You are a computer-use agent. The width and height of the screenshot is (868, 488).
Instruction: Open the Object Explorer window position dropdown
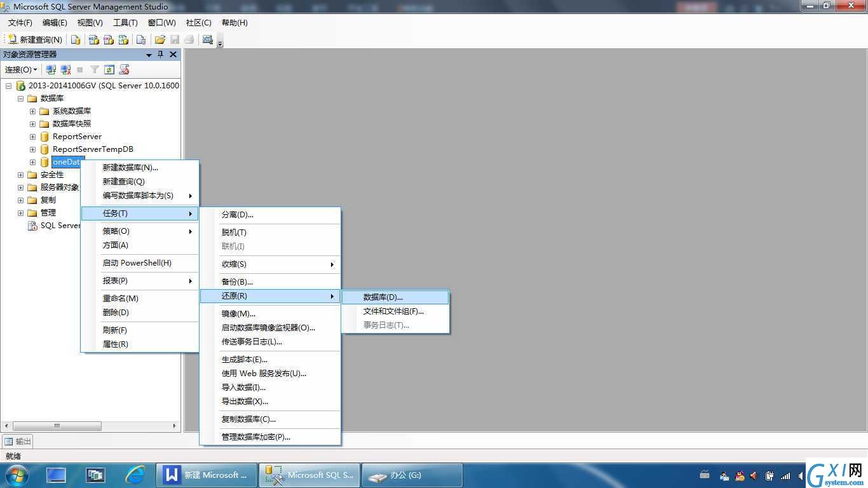[149, 55]
